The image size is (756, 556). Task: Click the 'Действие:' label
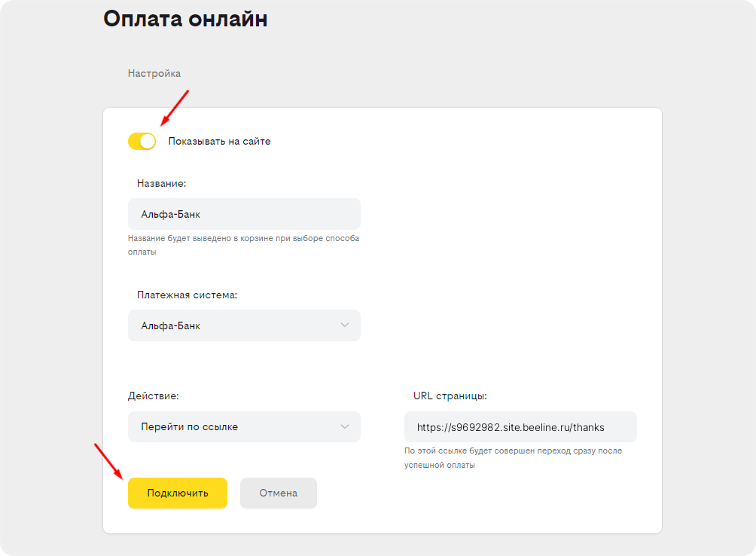pos(154,396)
